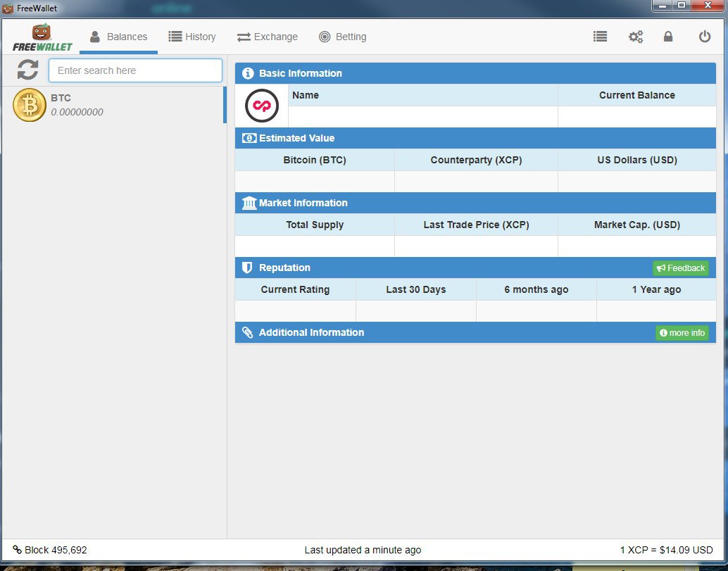This screenshot has width=728, height=571.
Task: Open the Betting tab
Action: [x=343, y=37]
